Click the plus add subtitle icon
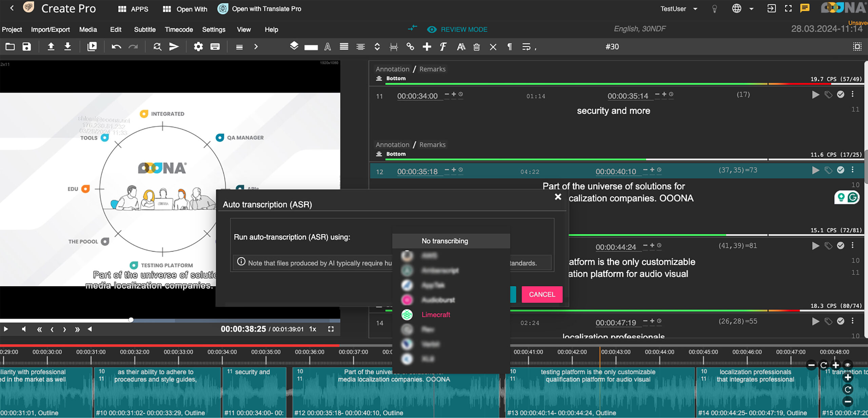This screenshot has width=868, height=418. (x=427, y=46)
